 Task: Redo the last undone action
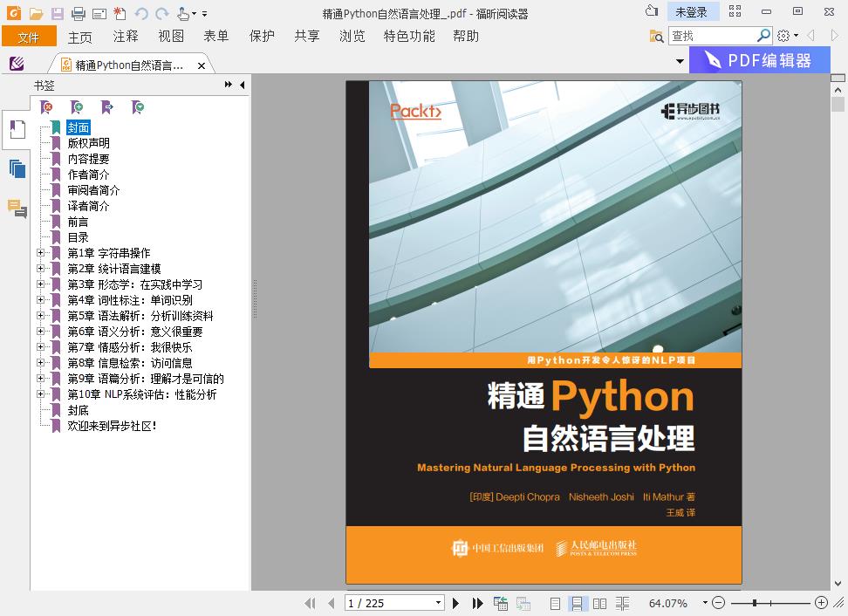161,13
